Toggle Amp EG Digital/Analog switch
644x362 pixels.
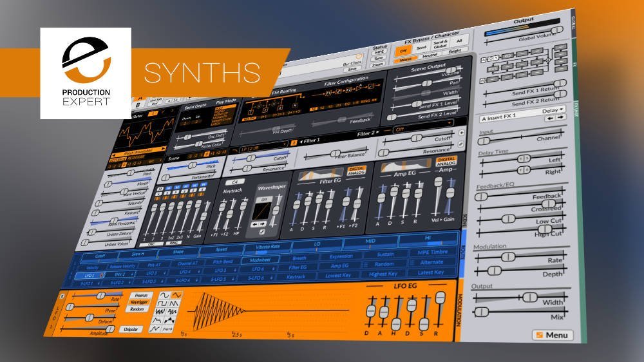click(446, 161)
